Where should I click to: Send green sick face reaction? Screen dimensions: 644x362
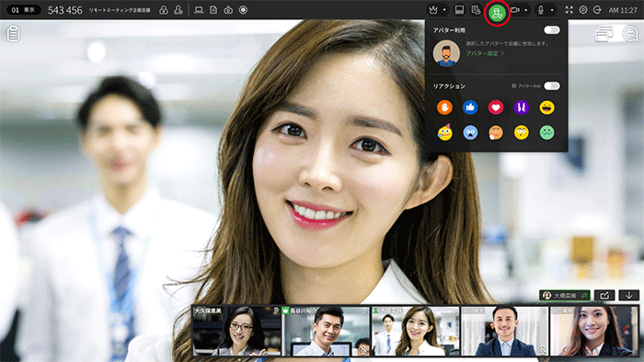(x=547, y=132)
